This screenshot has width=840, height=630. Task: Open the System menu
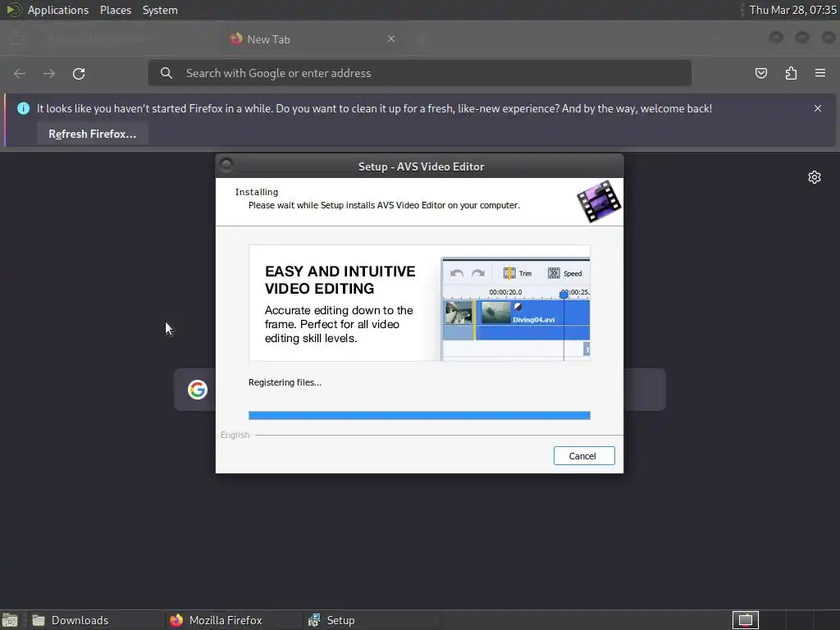pyautogui.click(x=160, y=10)
